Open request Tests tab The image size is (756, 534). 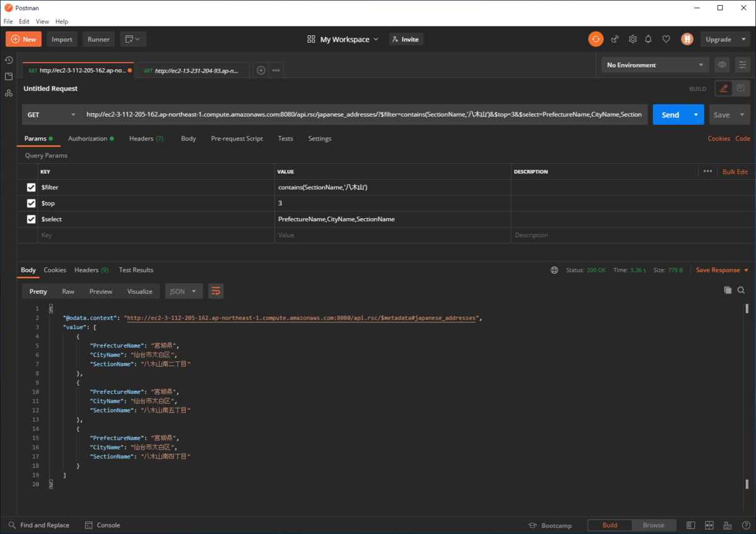tap(285, 138)
